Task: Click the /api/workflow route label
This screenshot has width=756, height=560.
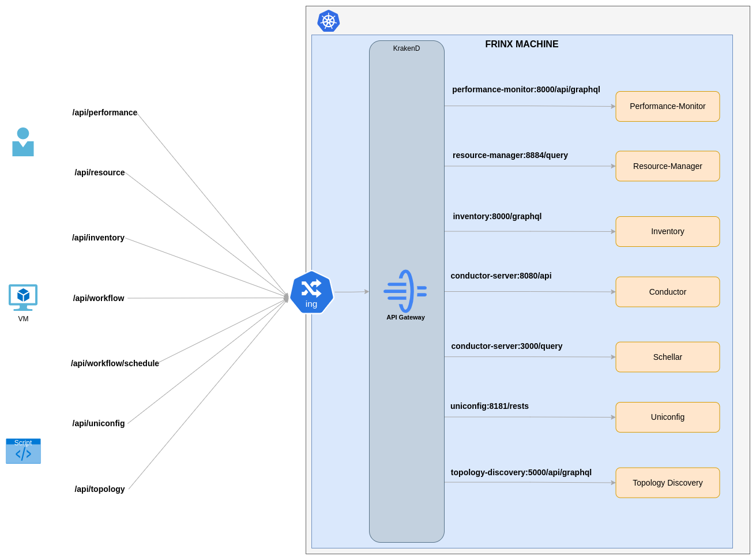Action: coord(99,298)
